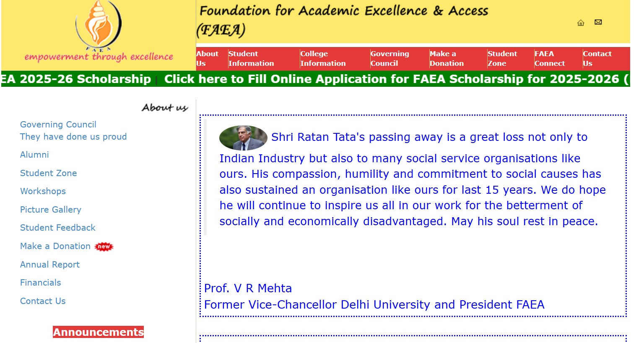Screen dimensions: 644x343
Task: Click the Ratan Tata portrait thumbnail
Action: pyautogui.click(x=243, y=138)
